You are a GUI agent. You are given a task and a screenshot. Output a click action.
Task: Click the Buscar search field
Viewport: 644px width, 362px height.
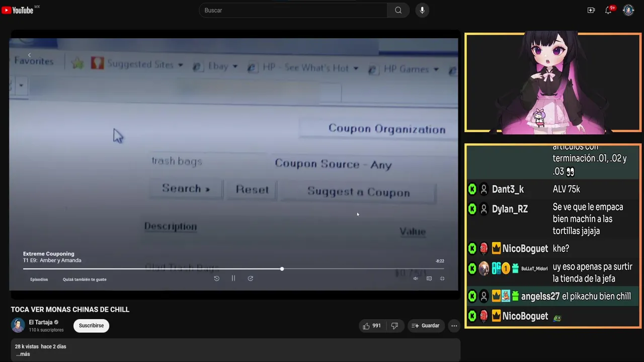(293, 10)
